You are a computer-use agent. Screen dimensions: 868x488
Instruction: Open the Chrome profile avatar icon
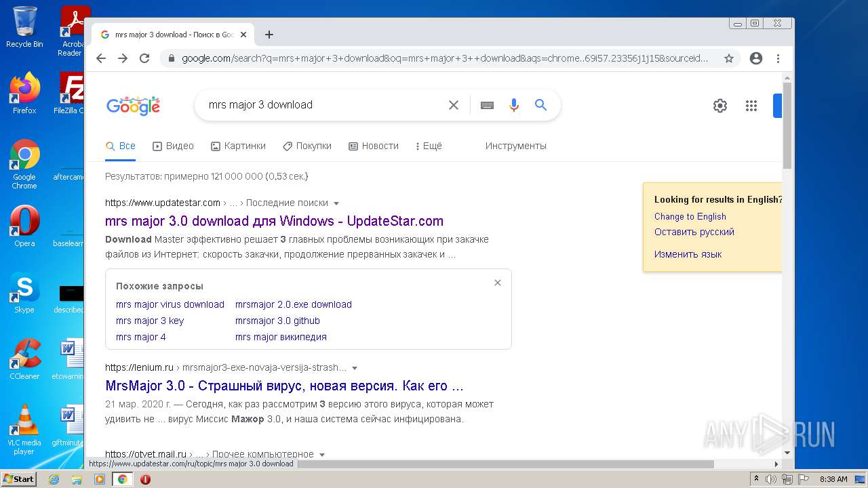(x=756, y=58)
